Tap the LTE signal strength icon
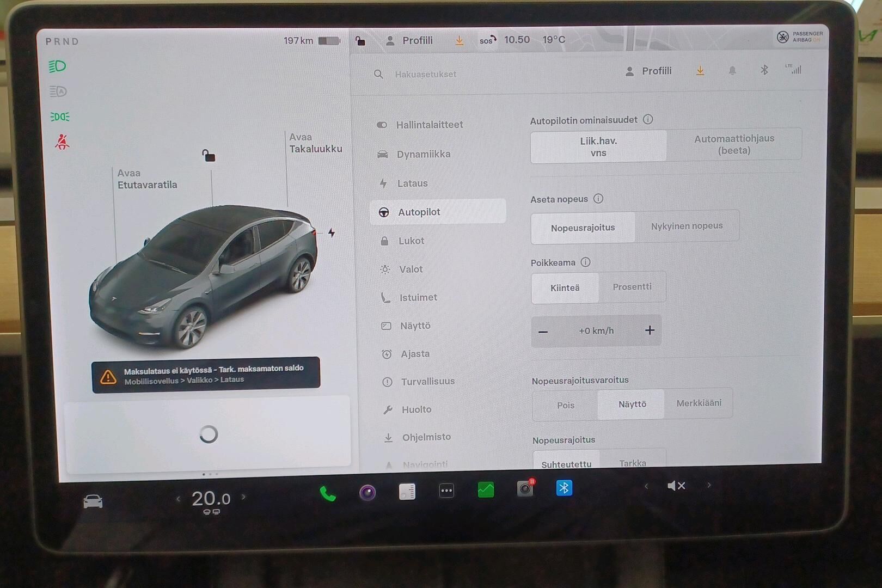 pos(793,69)
